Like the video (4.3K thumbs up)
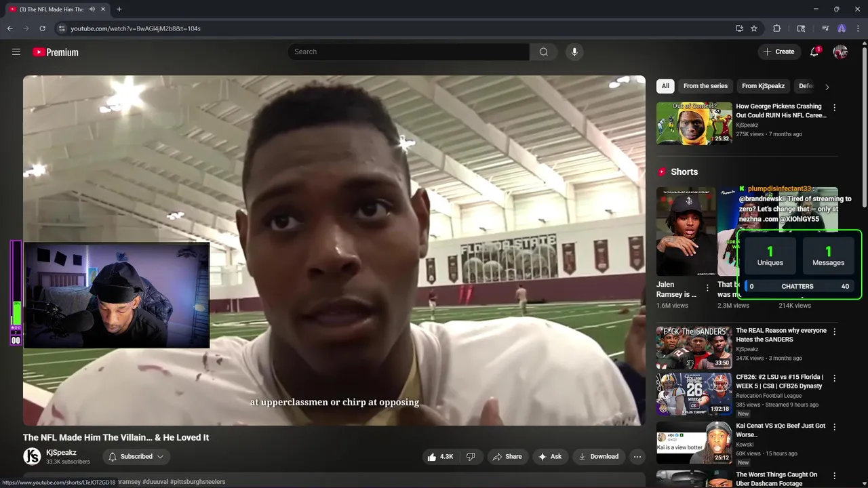This screenshot has width=868, height=488. click(x=439, y=457)
